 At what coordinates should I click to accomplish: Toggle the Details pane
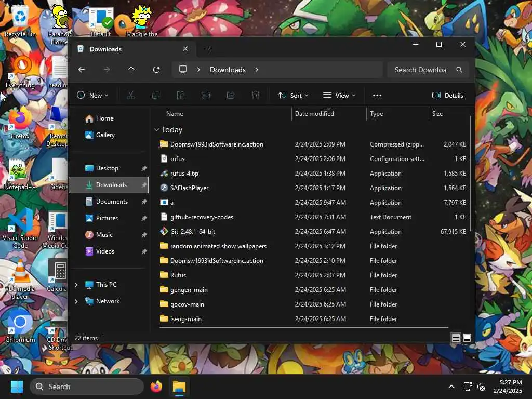448,96
